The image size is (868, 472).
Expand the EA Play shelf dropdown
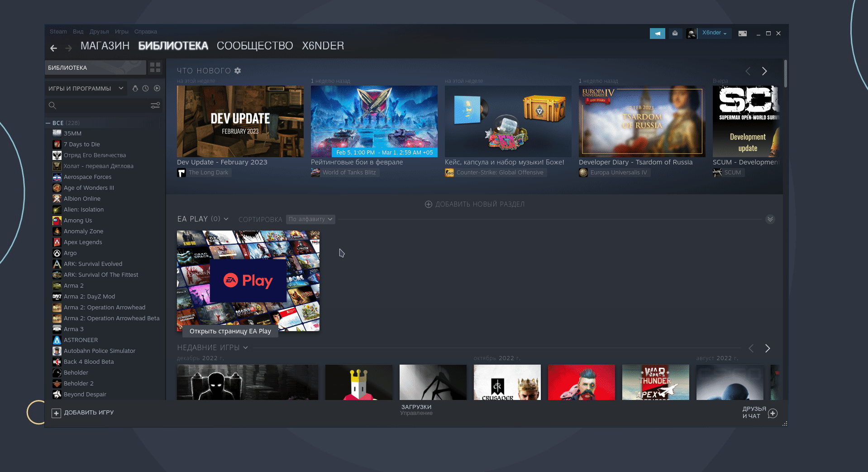[226, 219]
